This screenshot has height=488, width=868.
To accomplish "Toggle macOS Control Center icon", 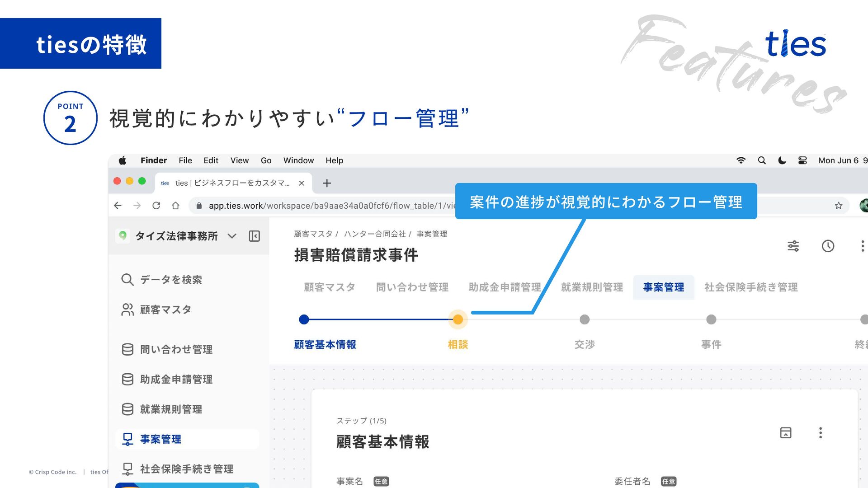I will coord(802,160).
